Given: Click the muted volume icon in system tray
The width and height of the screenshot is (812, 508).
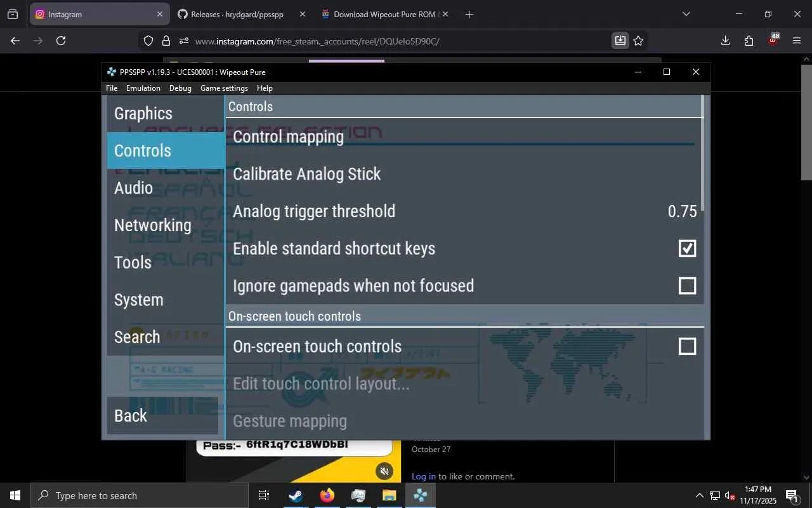Looking at the screenshot, I should click(730, 495).
